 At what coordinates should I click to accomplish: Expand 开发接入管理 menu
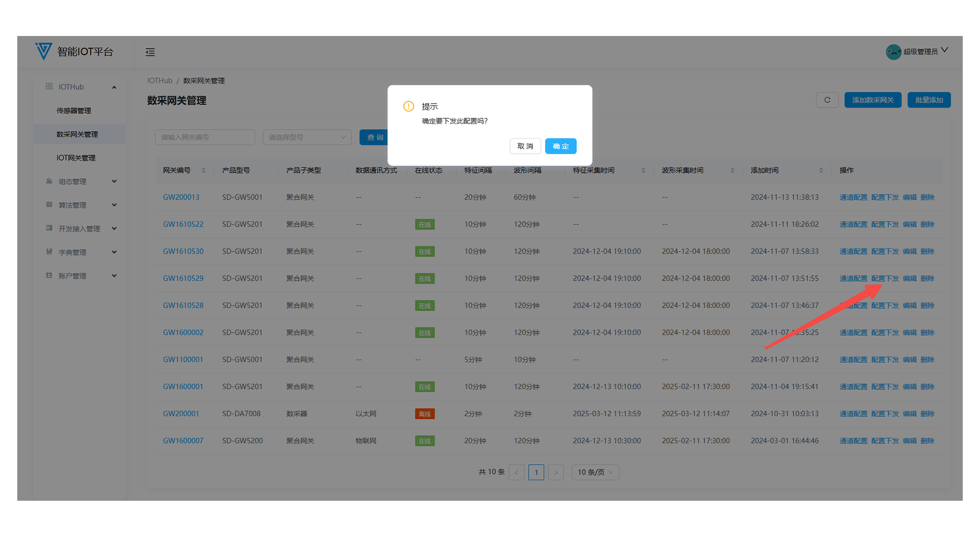click(x=79, y=229)
